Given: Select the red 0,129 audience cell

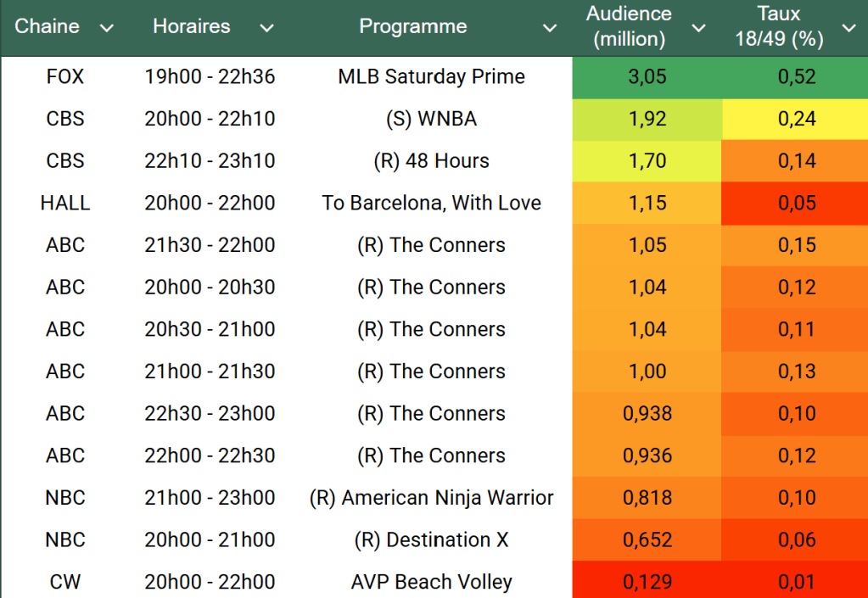Looking at the screenshot, I should [x=647, y=582].
